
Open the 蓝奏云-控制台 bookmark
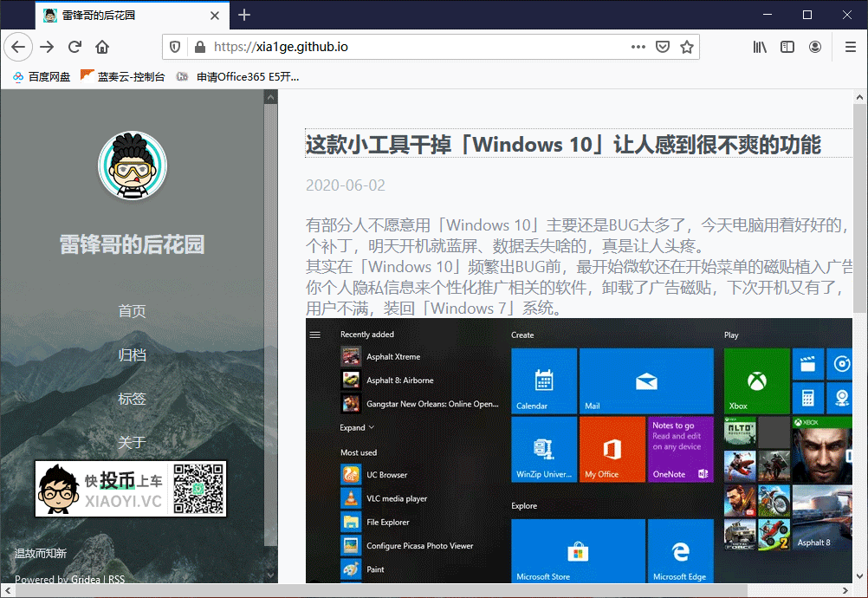[x=123, y=77]
